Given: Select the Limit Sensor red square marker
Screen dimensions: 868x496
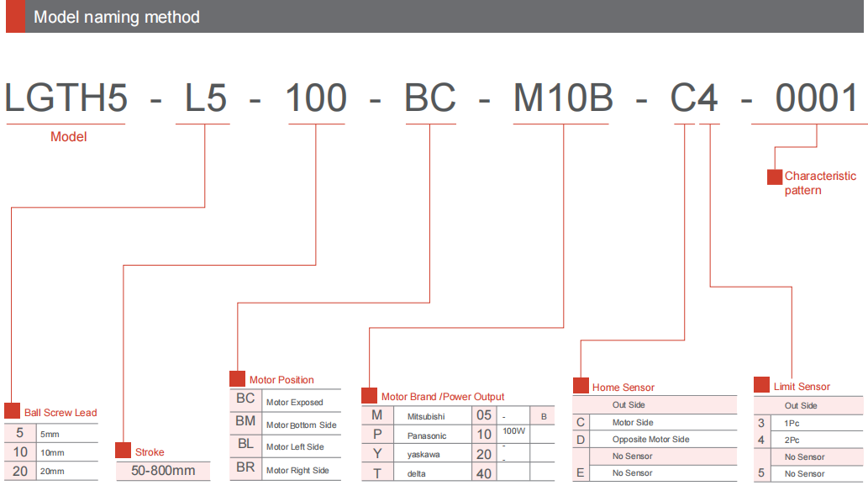Looking at the screenshot, I should [761, 385].
